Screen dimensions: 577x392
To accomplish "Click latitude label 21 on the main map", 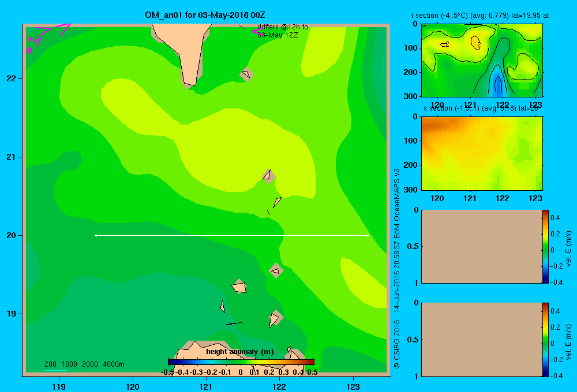I will click(12, 157).
